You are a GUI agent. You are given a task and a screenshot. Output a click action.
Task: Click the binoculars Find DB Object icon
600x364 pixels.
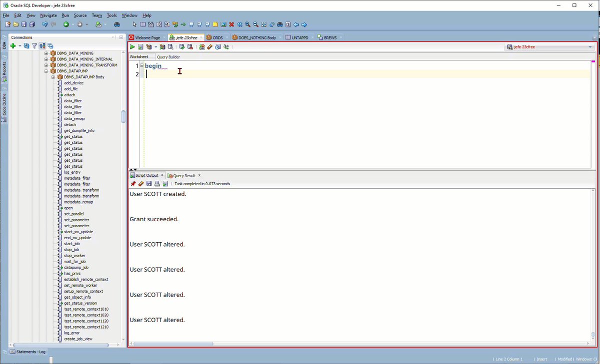[x=116, y=24]
